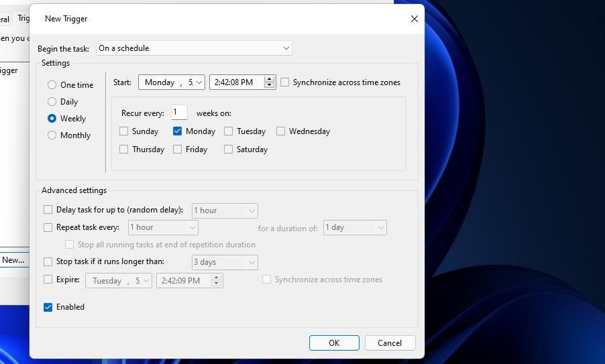Choose the Monthly schedule option

[x=52, y=135]
